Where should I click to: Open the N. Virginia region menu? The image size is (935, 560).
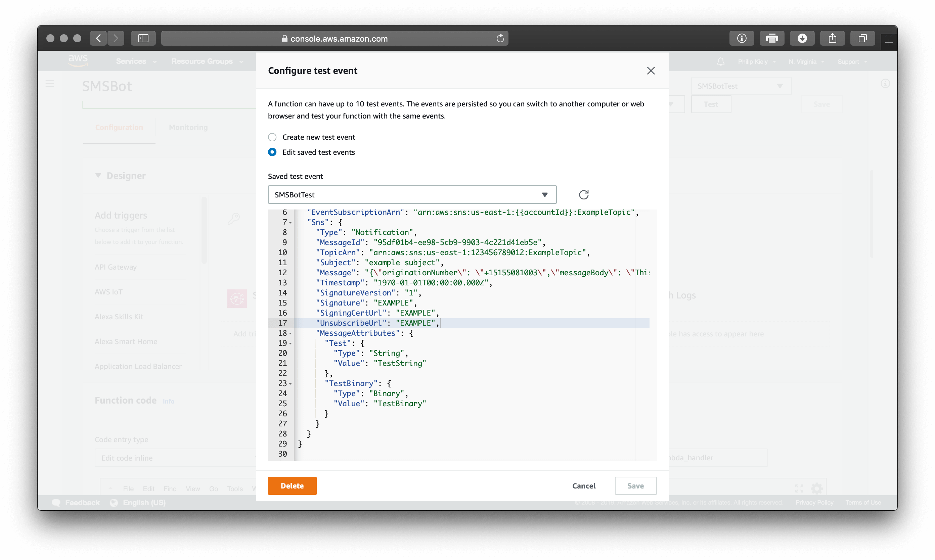click(x=806, y=61)
